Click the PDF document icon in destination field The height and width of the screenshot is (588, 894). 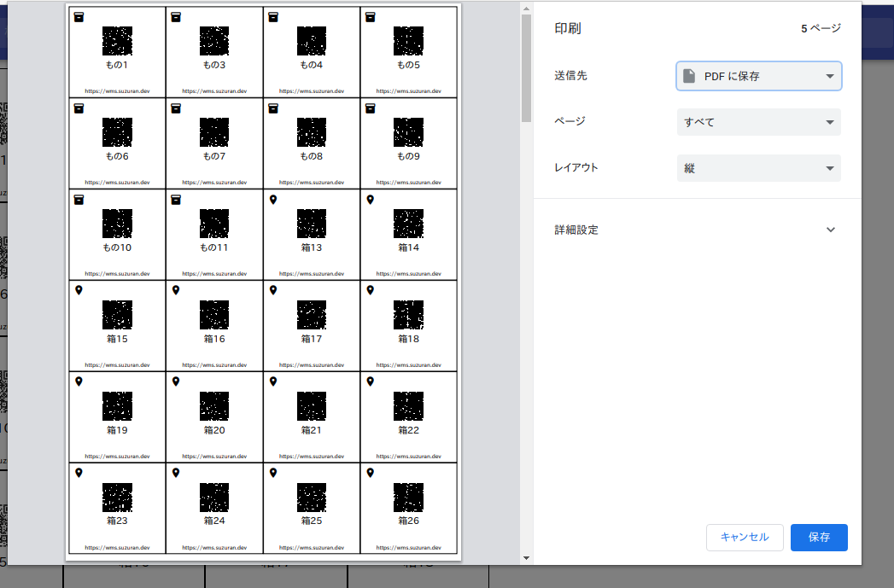(x=689, y=76)
